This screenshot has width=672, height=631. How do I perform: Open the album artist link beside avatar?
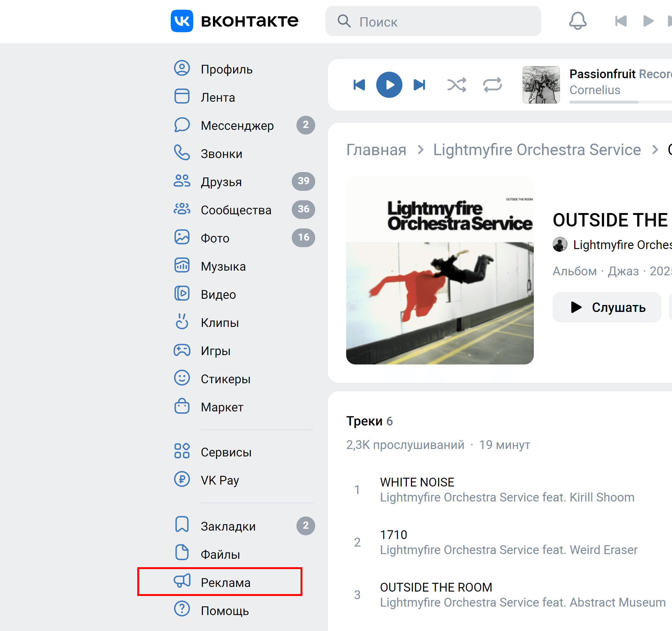coord(622,245)
